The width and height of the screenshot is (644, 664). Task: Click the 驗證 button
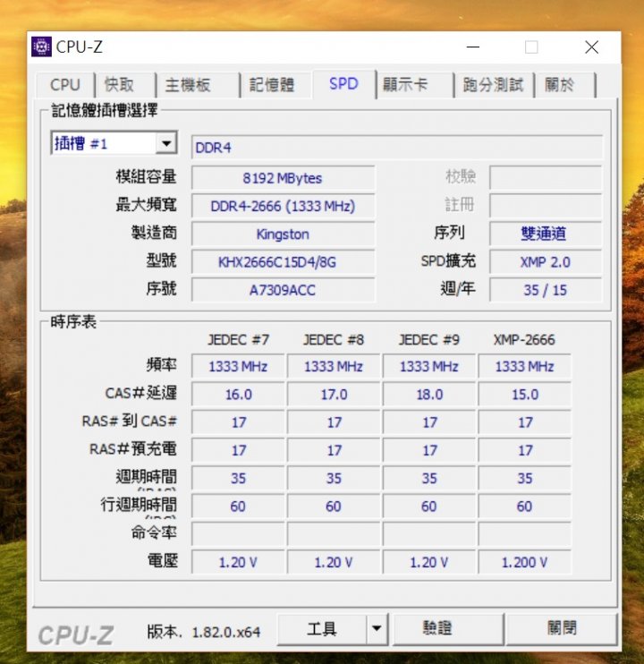(x=448, y=629)
